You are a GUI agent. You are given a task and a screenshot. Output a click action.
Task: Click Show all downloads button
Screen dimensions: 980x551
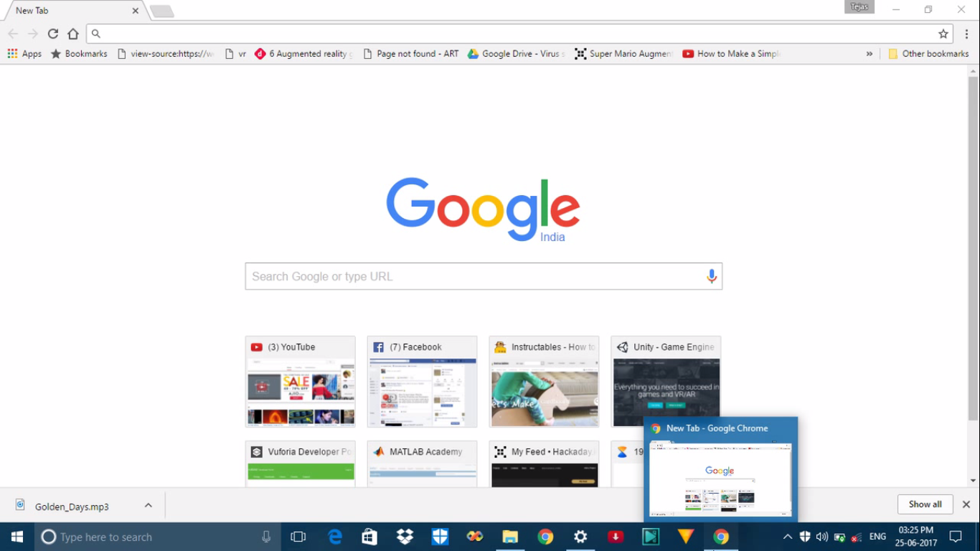coord(925,504)
